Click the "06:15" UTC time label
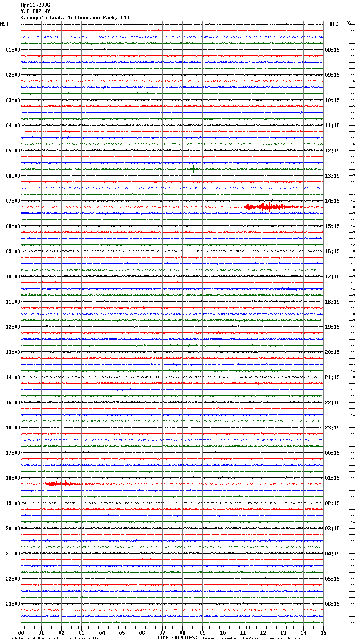357x644 pixels. point(332,604)
